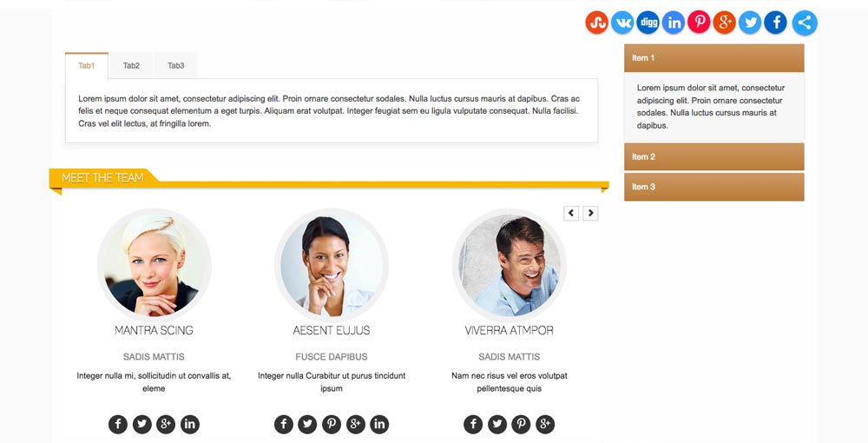Show next team members with right arrow
868x443 pixels.
[x=590, y=213]
